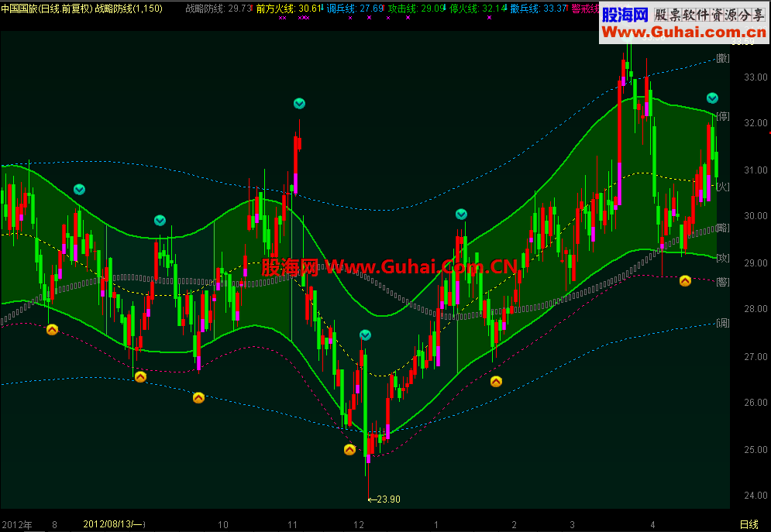The height and width of the screenshot is (532, 771).
Task: Click the 33.00 price axis label
Action: coord(756,77)
